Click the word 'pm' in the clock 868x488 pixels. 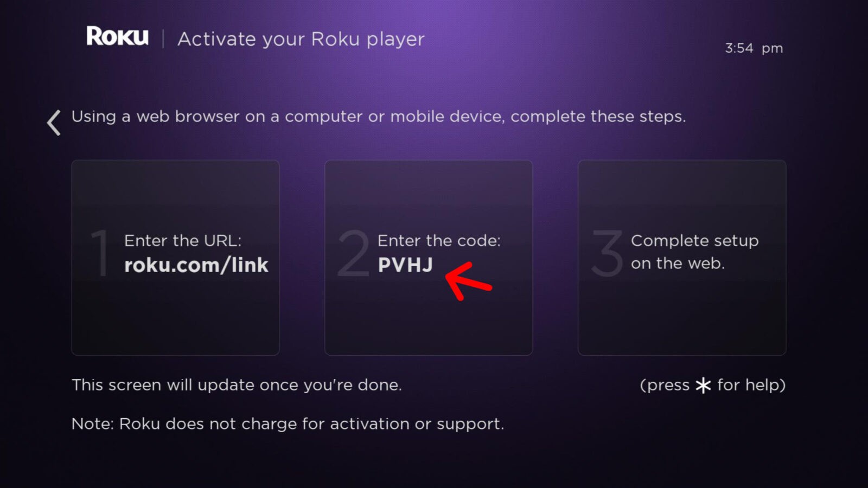point(772,49)
